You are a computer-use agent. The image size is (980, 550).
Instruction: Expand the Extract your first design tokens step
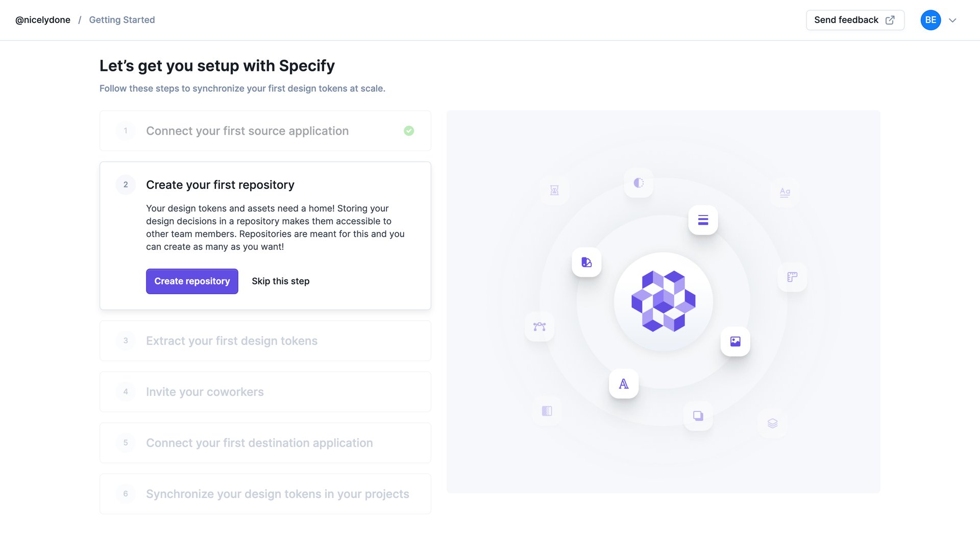point(231,341)
